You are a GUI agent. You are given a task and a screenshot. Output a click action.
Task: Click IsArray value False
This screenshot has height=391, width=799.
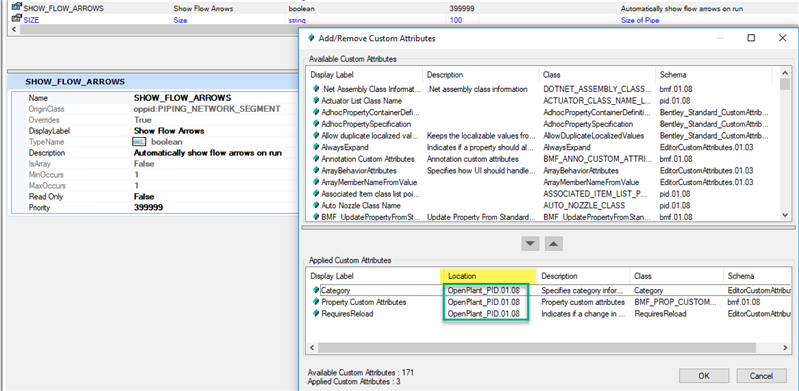click(x=144, y=164)
